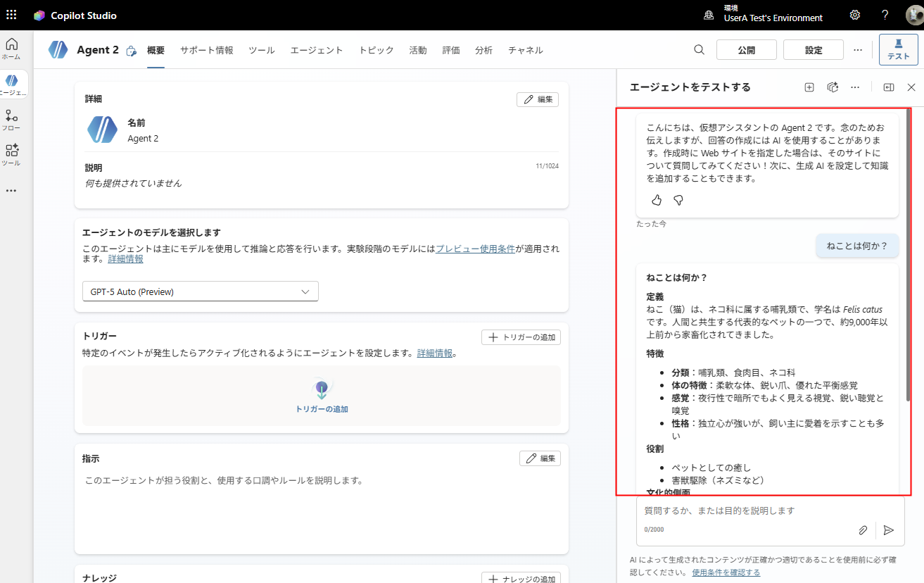
Task: Click the attach file paperclip icon
Action: click(863, 530)
